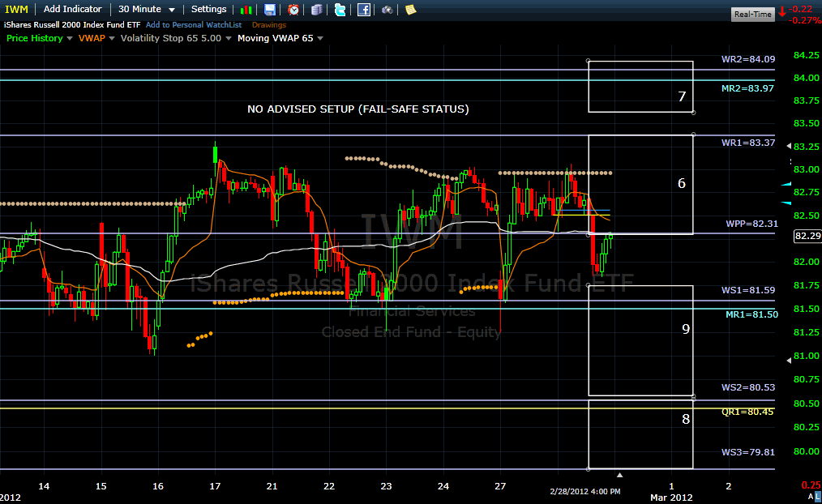
Task: Take a chart snapshot with the camera icon
Action: 387,10
